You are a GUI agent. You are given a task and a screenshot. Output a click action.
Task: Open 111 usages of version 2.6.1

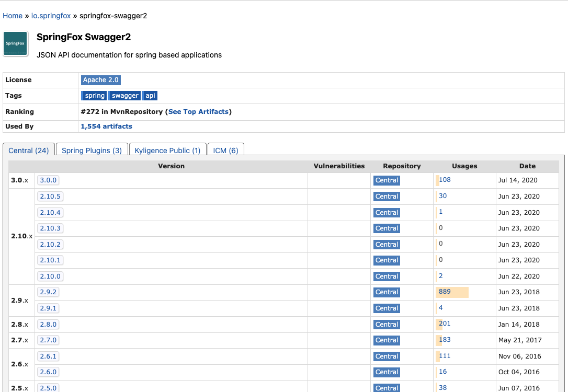pos(445,356)
